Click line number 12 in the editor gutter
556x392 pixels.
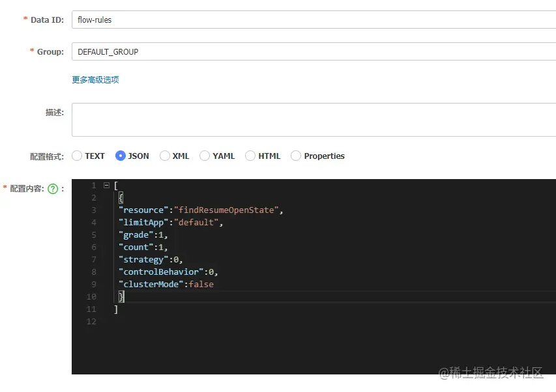click(x=91, y=322)
